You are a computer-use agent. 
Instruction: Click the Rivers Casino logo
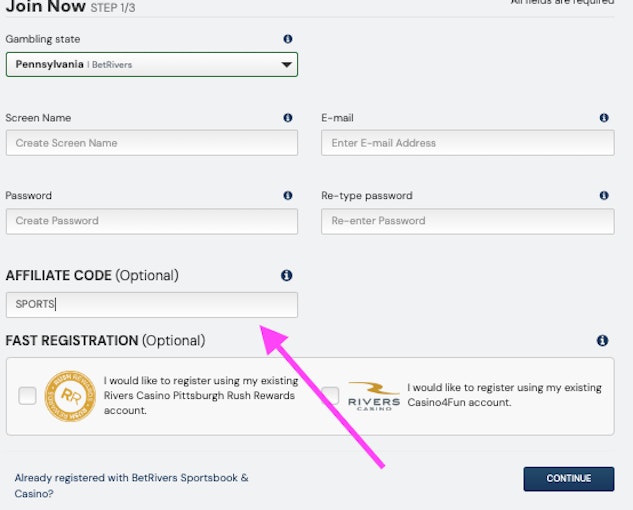pyautogui.click(x=373, y=395)
